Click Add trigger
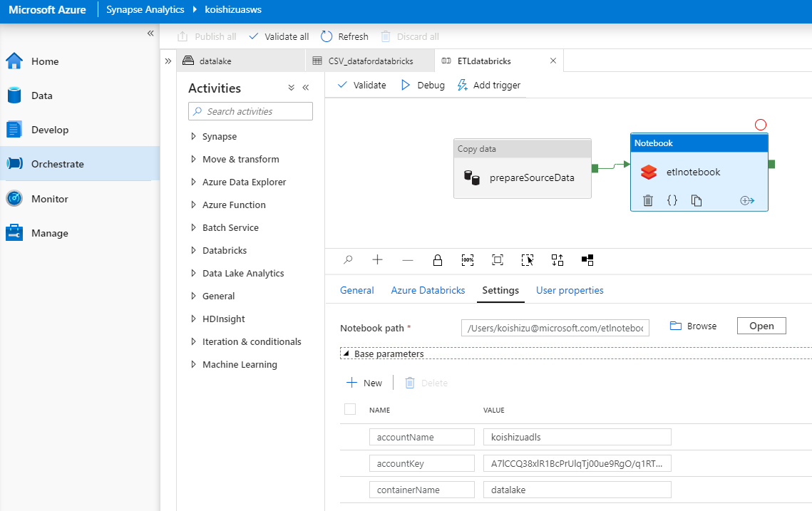 coord(489,85)
